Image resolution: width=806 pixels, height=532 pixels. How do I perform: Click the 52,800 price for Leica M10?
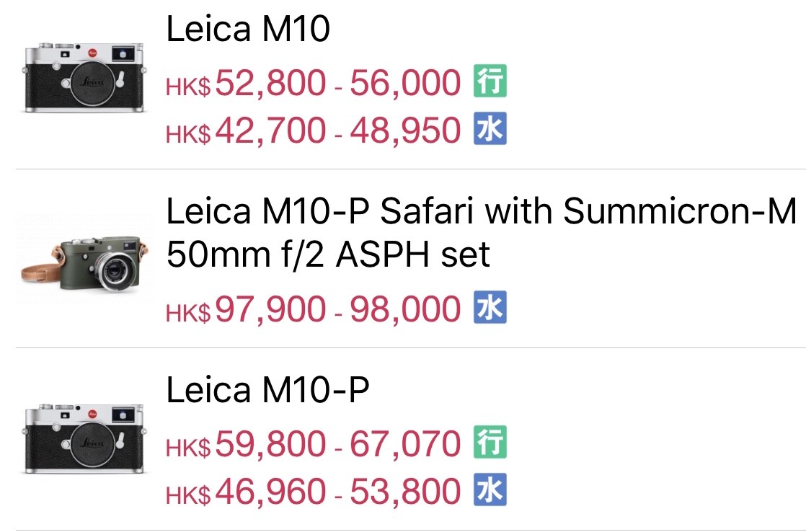click(270, 83)
